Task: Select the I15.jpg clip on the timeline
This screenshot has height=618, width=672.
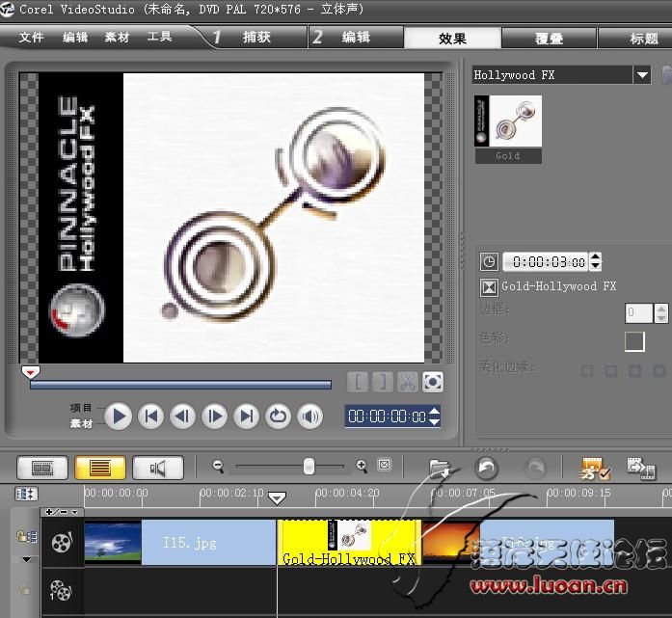Action: (180, 542)
